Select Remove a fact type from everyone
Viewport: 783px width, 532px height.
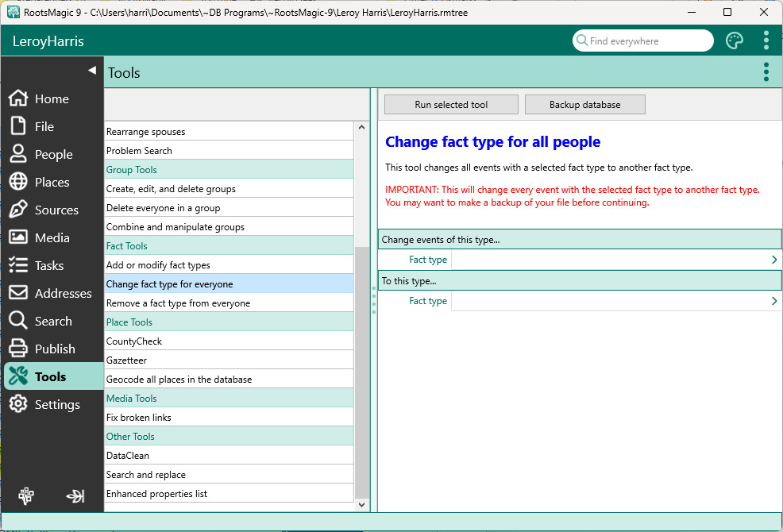pos(178,303)
